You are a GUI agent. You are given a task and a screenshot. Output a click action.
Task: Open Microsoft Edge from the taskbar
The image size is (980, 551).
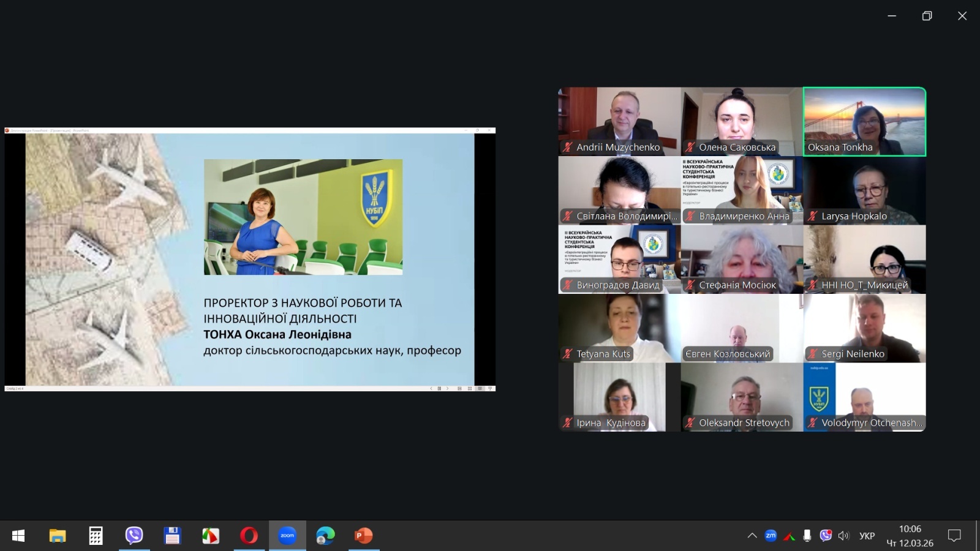tap(325, 536)
